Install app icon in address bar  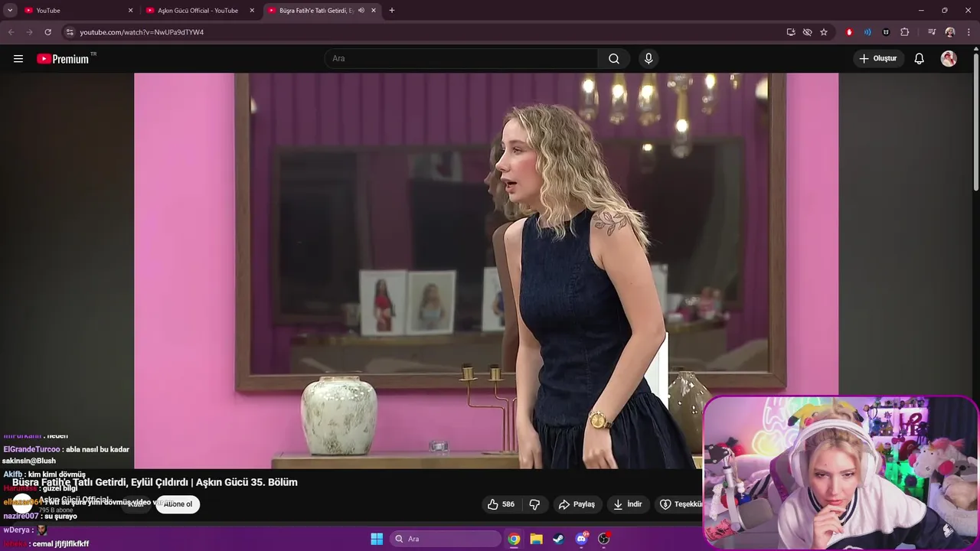click(791, 32)
